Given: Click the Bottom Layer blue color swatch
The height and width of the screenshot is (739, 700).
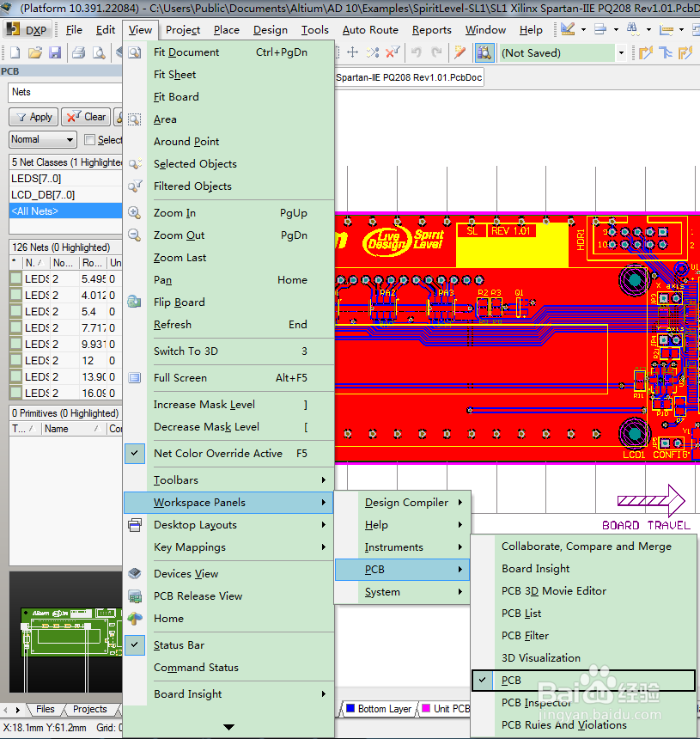Looking at the screenshot, I should point(350,708).
